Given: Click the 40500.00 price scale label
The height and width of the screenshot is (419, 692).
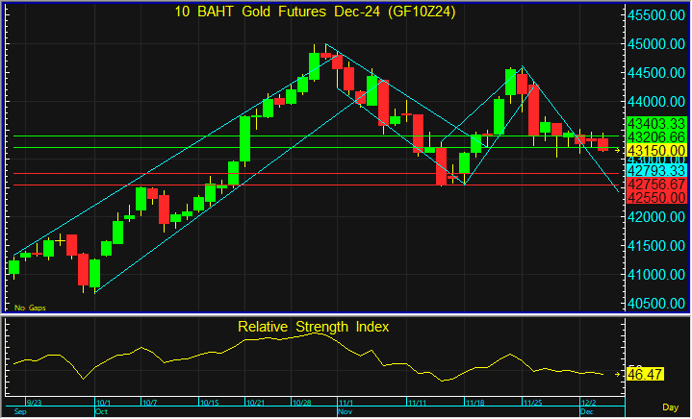Looking at the screenshot, I should pos(656,304).
